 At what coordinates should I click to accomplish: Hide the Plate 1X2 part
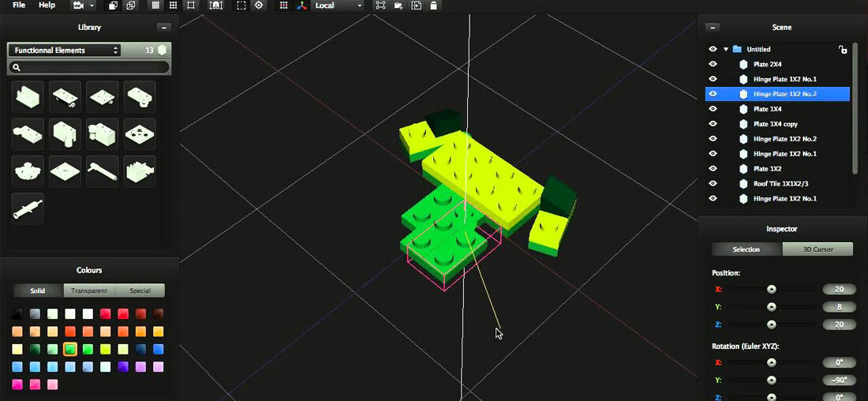coord(713,168)
